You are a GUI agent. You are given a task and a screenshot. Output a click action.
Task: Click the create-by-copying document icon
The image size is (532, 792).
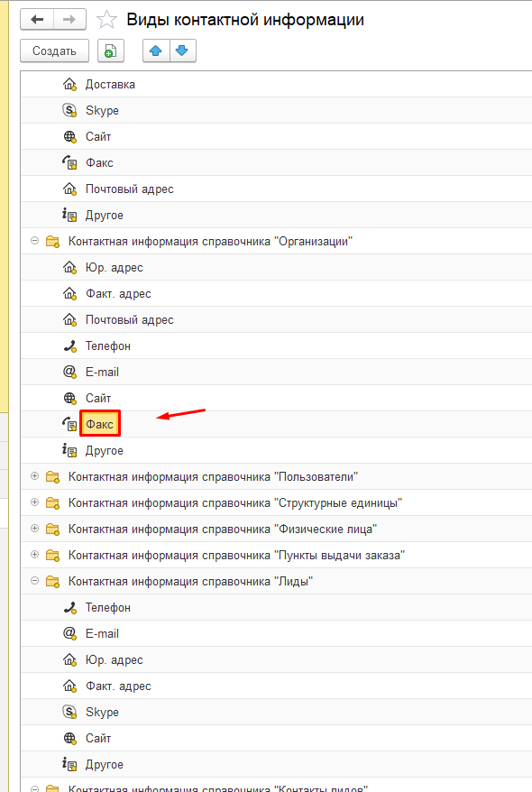pos(111,51)
